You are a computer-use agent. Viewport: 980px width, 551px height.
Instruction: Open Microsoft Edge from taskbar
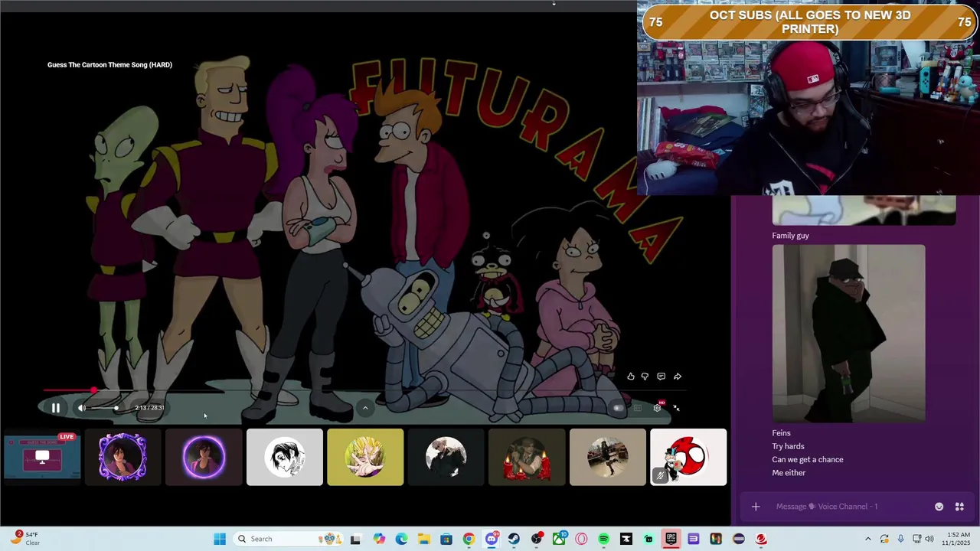tap(402, 539)
